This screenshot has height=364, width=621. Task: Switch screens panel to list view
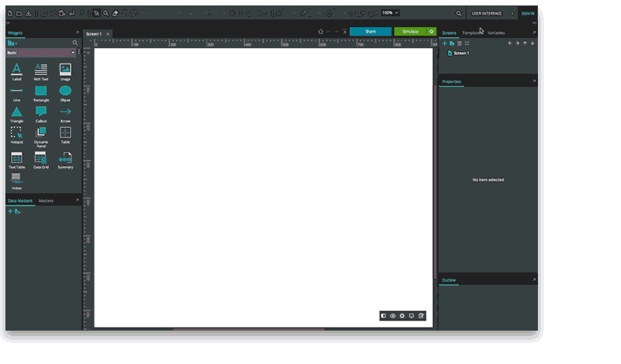(x=460, y=43)
